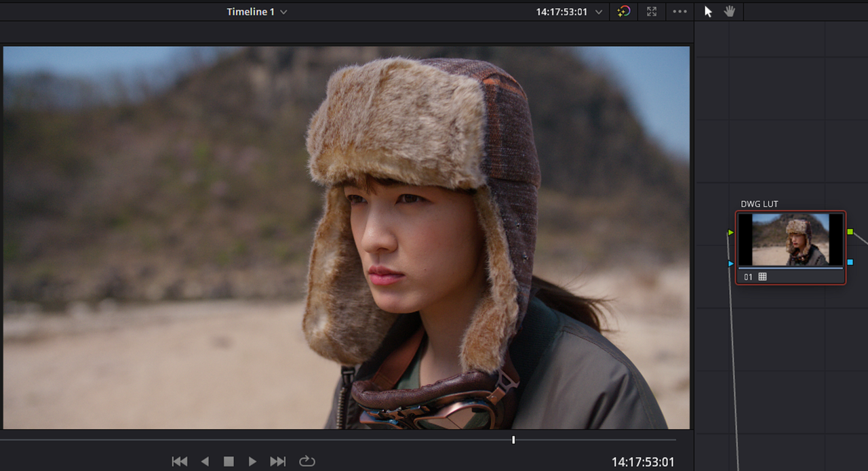Click the top viewer timecode 14:17:53:01

click(x=561, y=12)
